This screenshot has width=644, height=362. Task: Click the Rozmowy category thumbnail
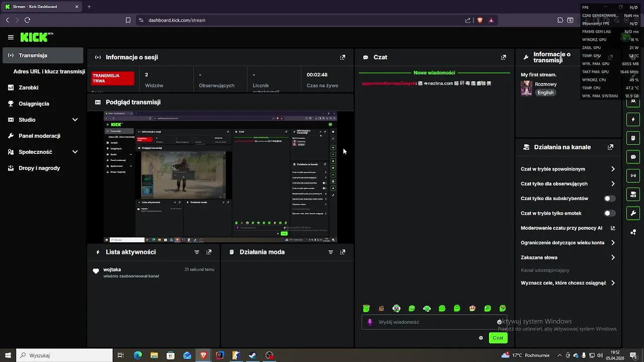pyautogui.click(x=526, y=88)
